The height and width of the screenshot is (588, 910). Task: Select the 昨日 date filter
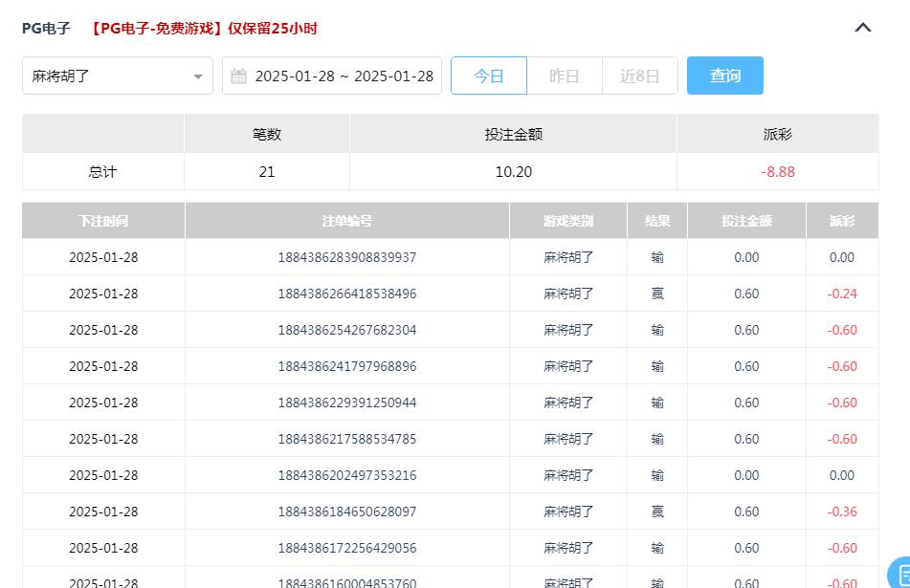564,76
